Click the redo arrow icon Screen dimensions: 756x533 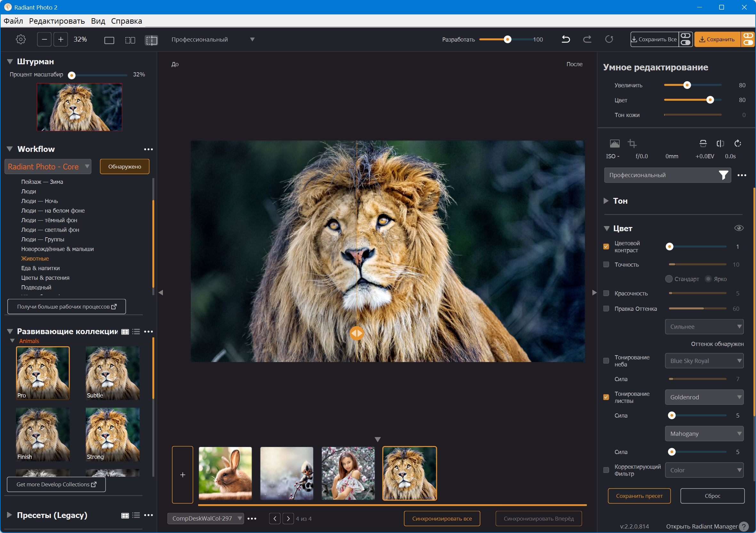click(587, 39)
